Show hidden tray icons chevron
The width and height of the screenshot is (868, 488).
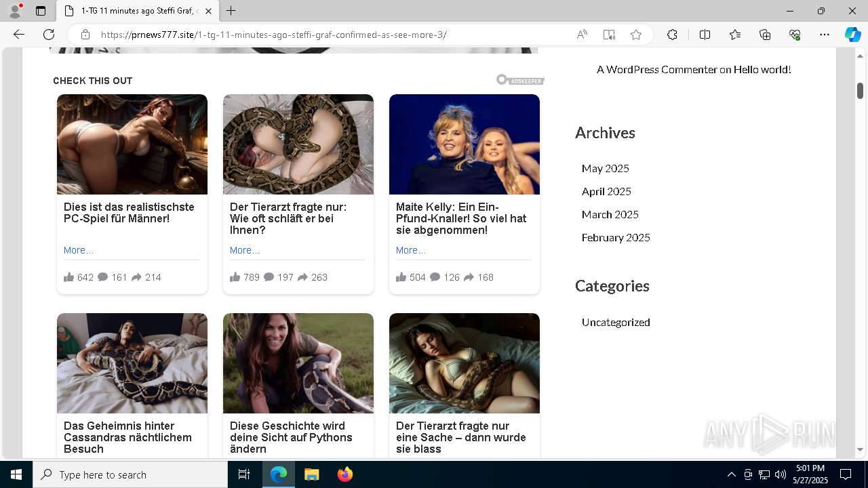tap(731, 474)
